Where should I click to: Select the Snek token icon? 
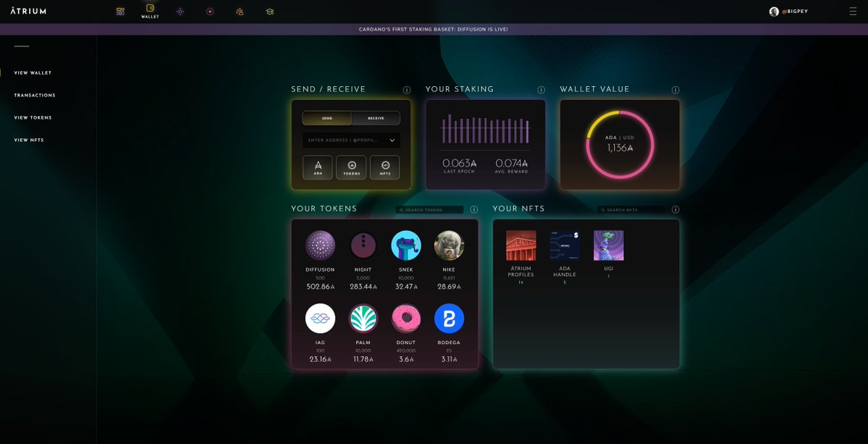(x=406, y=246)
